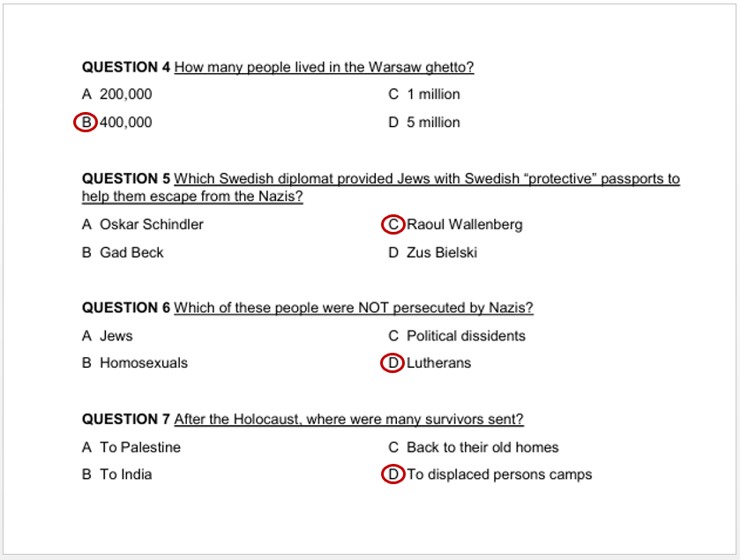Pick answer Back to their old homes

tap(474, 447)
